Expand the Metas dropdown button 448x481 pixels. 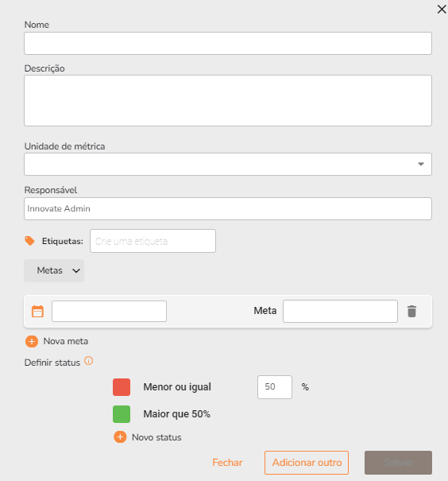pyautogui.click(x=54, y=270)
